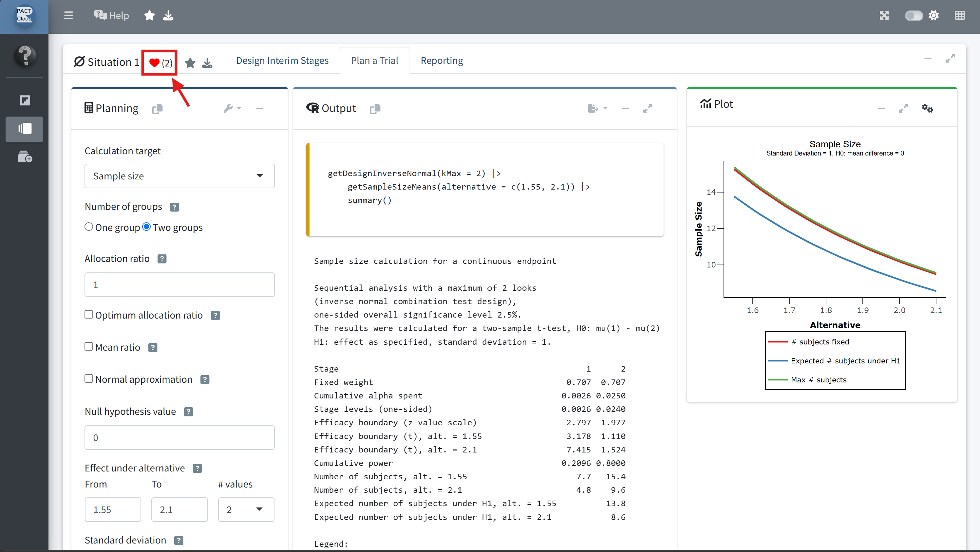Click the red heart likes icon
Image resolution: width=980 pixels, height=552 pixels.
[x=154, y=63]
